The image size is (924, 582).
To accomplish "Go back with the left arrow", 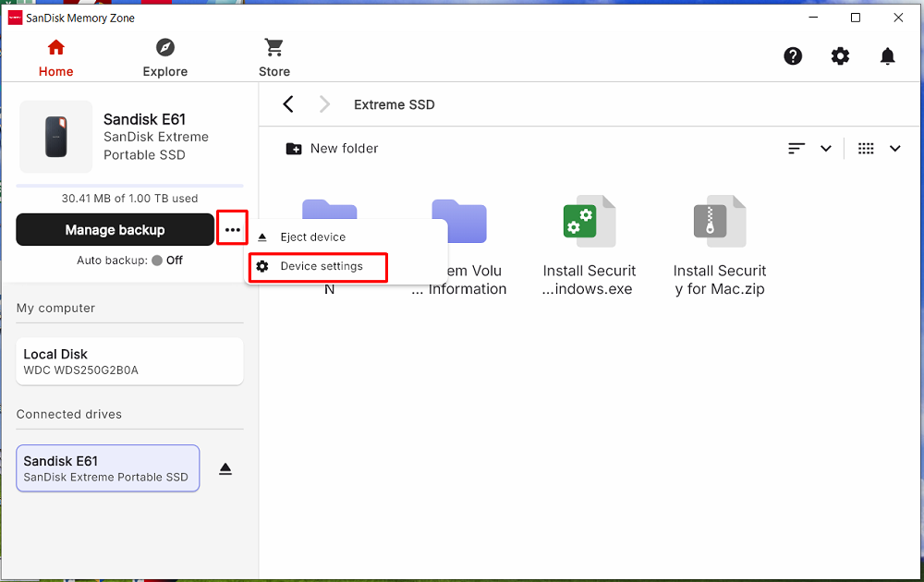I will pyautogui.click(x=288, y=104).
